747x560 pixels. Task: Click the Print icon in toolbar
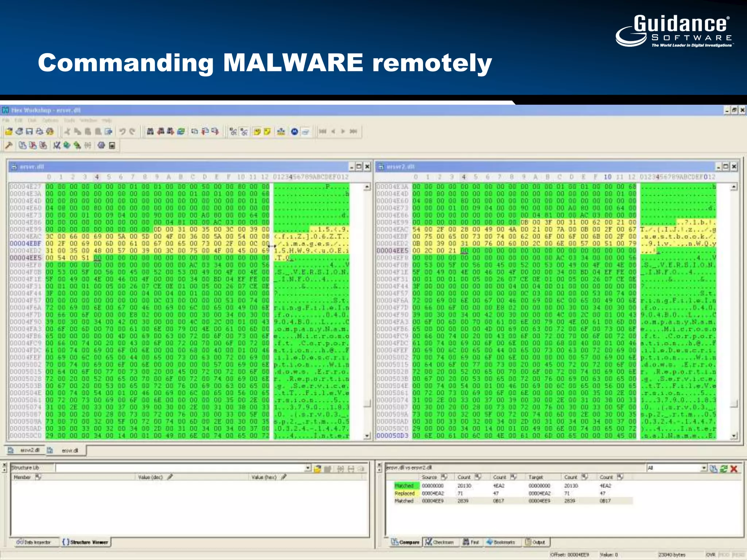[x=39, y=131]
